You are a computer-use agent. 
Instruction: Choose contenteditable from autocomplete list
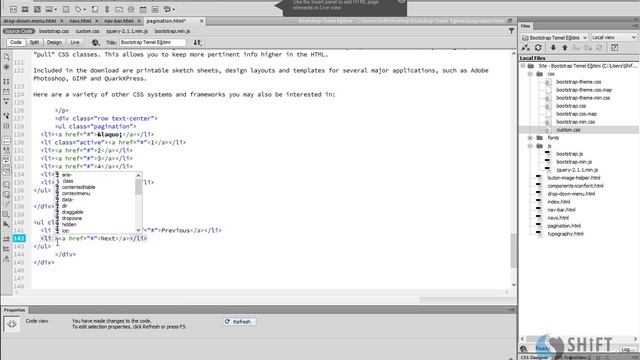pos(78,187)
